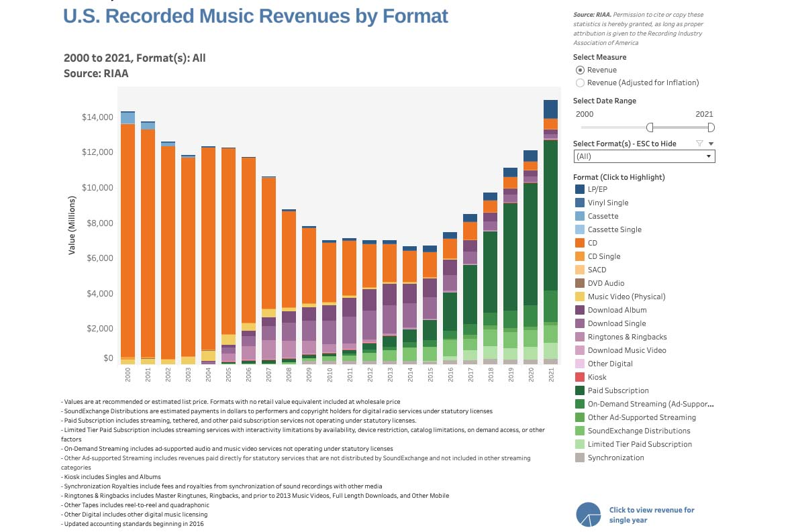Click the 2021 bar's Paid Subscription segment

pos(550,215)
